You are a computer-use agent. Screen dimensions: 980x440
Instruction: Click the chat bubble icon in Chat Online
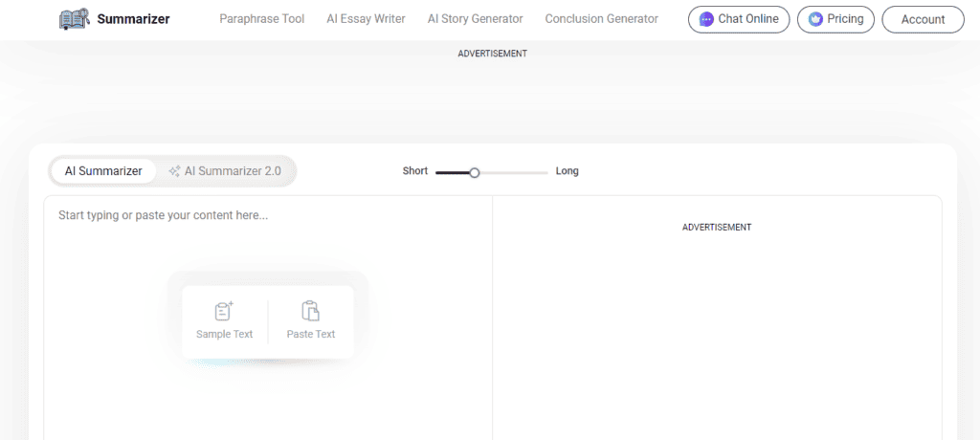[706, 19]
